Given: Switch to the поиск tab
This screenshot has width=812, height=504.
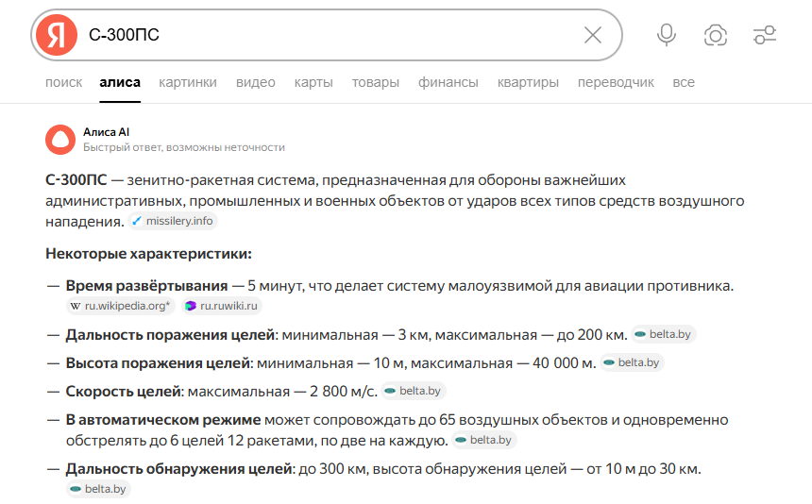Looking at the screenshot, I should coord(63,82).
